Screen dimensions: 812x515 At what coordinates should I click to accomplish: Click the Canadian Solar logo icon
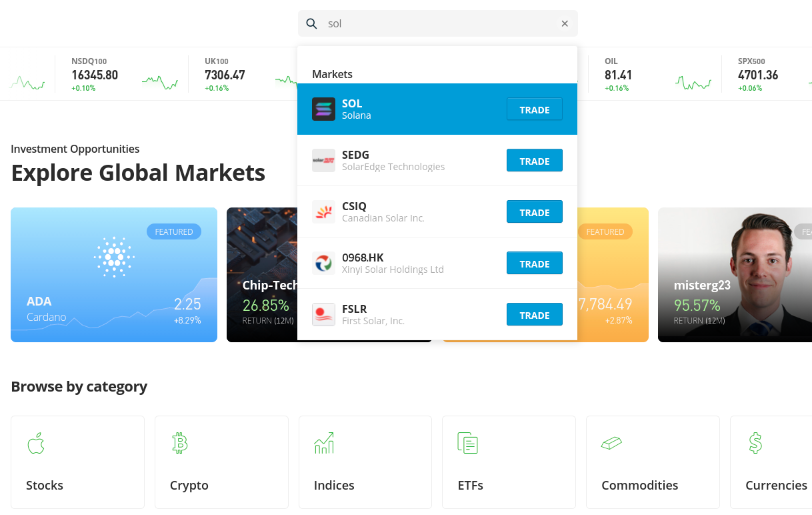coord(323,212)
